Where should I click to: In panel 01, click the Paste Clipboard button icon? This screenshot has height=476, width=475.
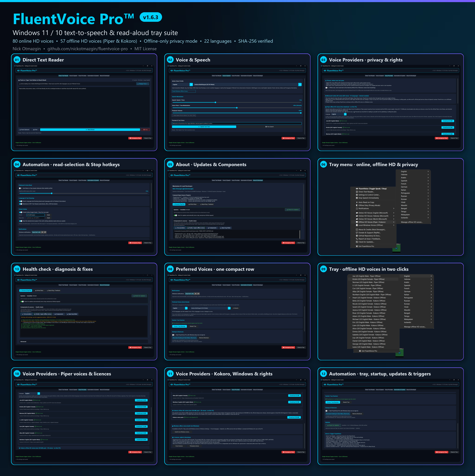[20, 130]
